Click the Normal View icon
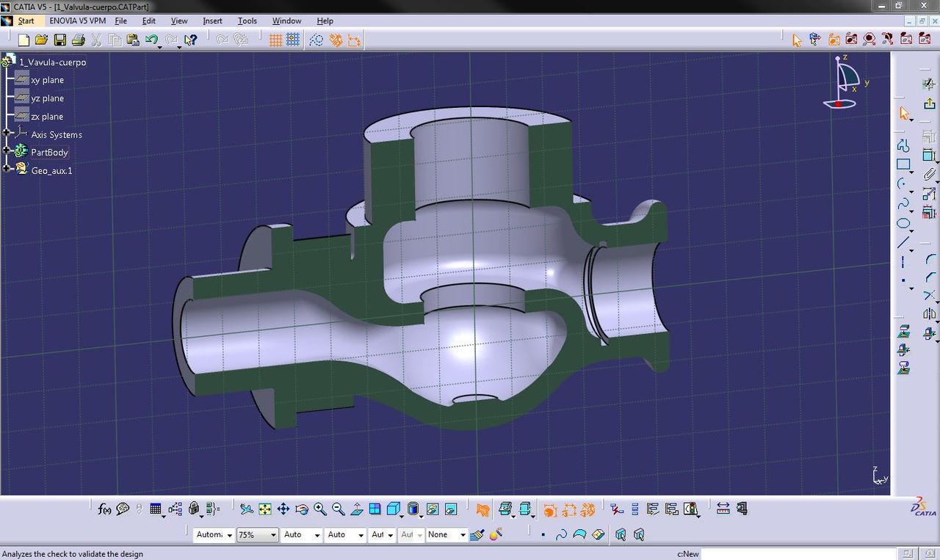The height and width of the screenshot is (560, 940). 357,509
